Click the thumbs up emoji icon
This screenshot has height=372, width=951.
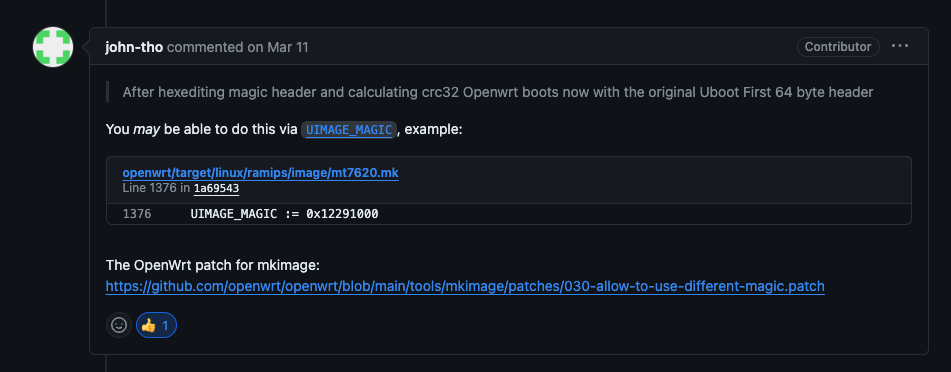[x=148, y=326]
